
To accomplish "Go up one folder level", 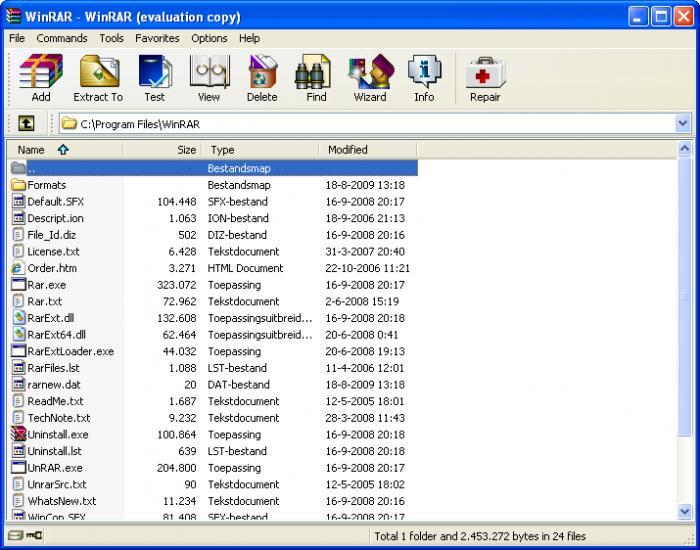I will 26,123.
